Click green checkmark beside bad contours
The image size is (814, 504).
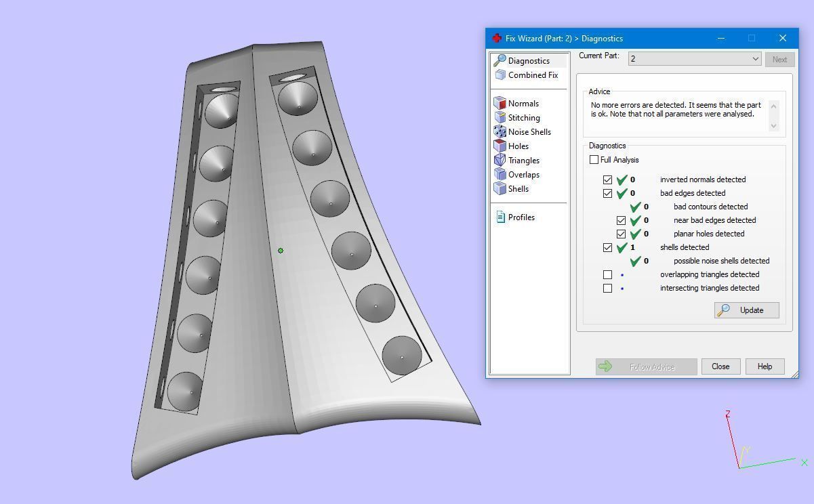635,207
